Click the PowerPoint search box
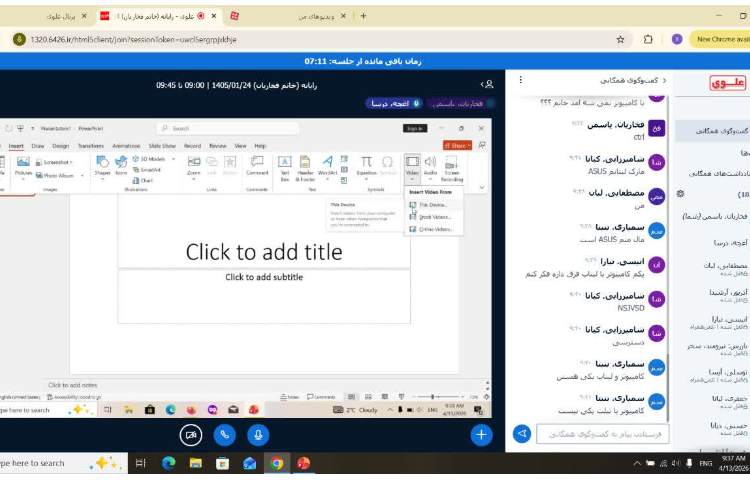Image resolution: width=750 pixels, height=480 pixels. coord(228,128)
